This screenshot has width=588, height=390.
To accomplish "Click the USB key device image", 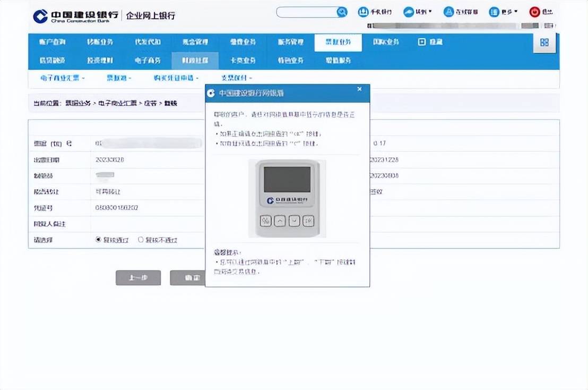I will click(287, 198).
